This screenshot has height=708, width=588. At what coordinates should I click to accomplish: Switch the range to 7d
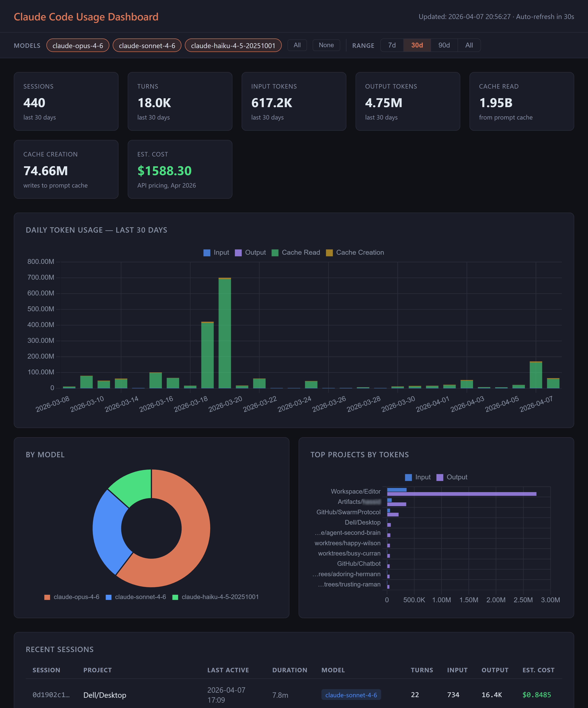[392, 45]
